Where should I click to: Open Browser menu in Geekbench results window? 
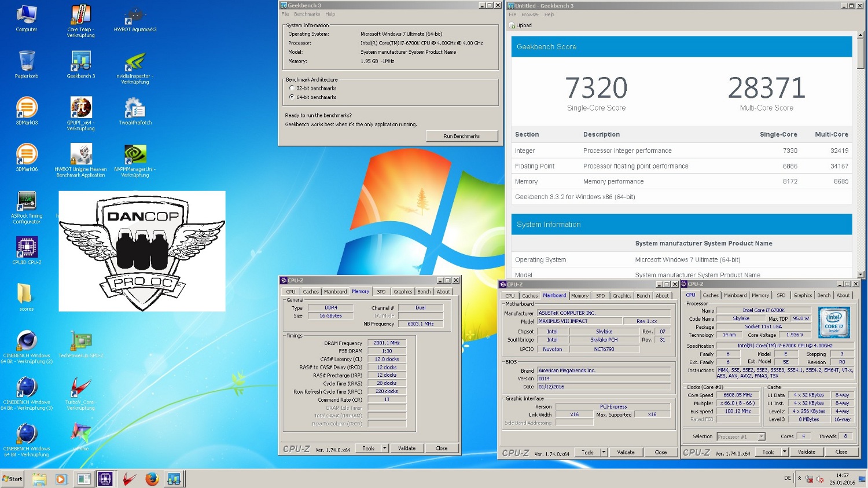(x=530, y=14)
